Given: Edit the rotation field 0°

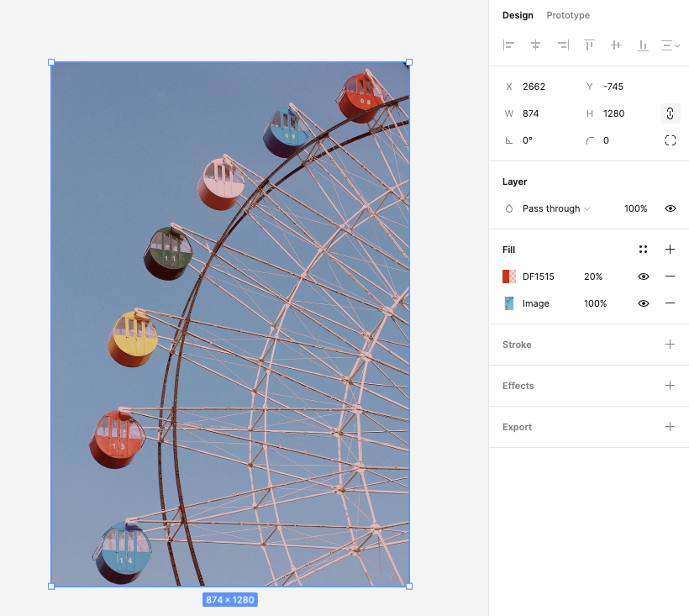Looking at the screenshot, I should (528, 140).
